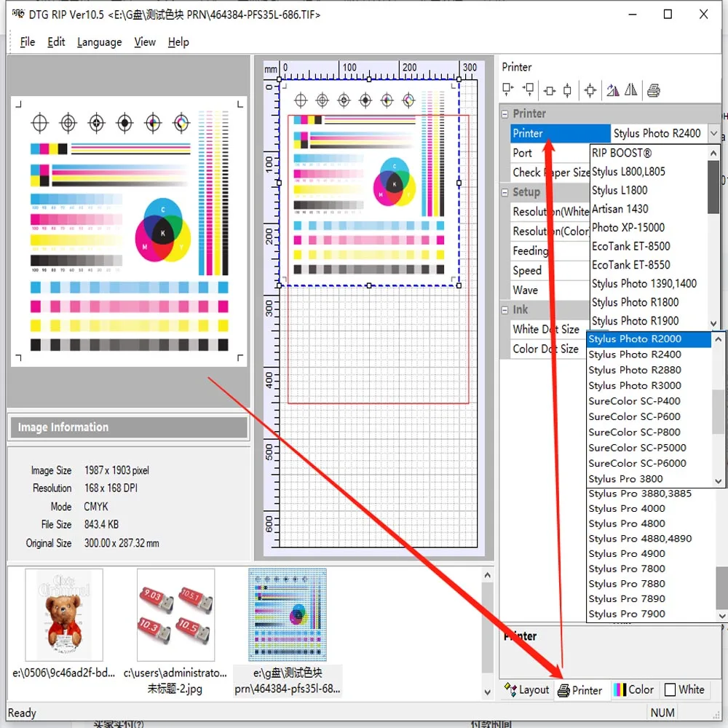Select the Printer property row

coord(560,133)
